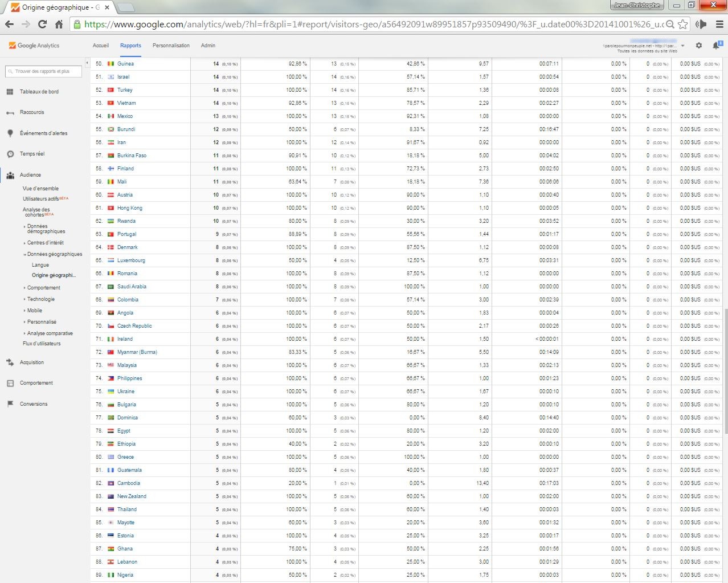
Task: Open Tableaux de bord sidebar icon
Action: click(10, 92)
